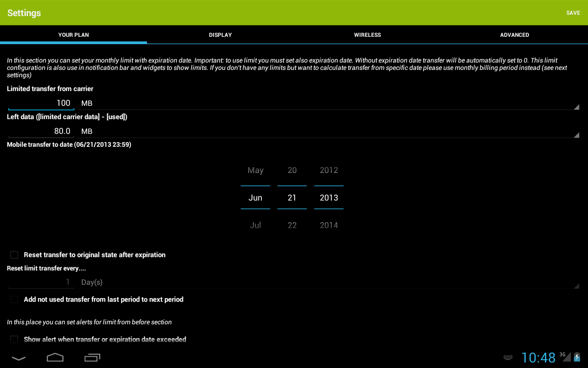Image resolution: width=588 pixels, height=368 pixels.
Task: Tap the keyboard icon in status bar
Action: click(508, 357)
